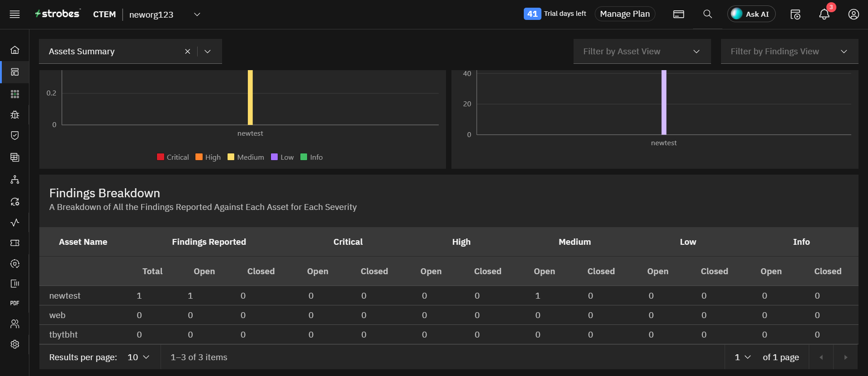Go to Home in sidebar
The width and height of the screenshot is (868, 376).
pos(15,50)
